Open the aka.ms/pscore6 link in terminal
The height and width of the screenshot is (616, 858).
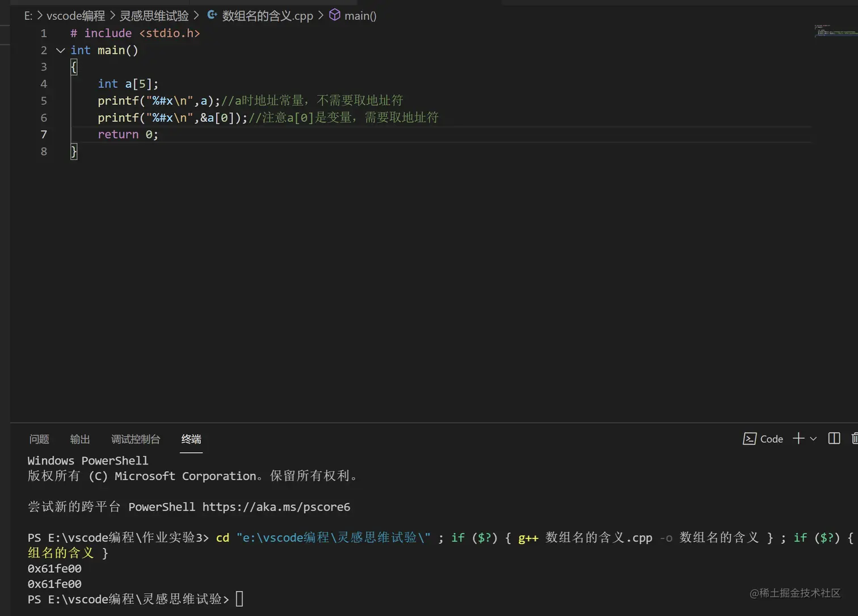tap(276, 507)
